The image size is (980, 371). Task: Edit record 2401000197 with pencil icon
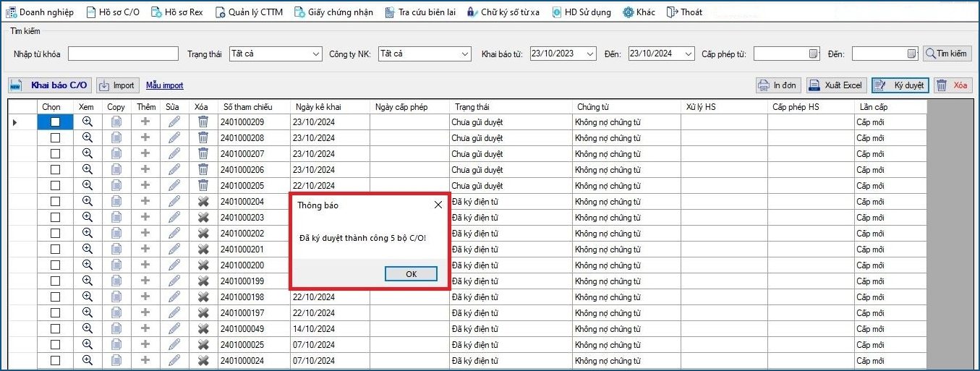coord(174,312)
